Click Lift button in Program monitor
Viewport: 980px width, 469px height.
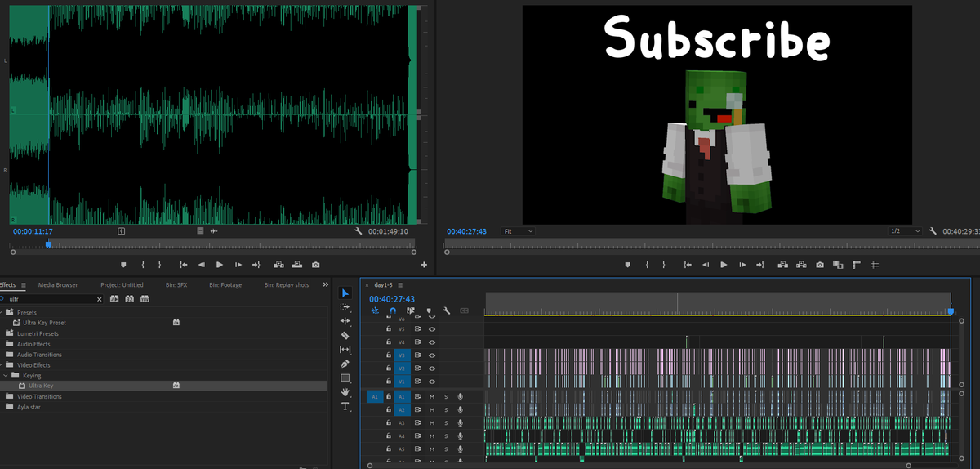[x=782, y=265]
